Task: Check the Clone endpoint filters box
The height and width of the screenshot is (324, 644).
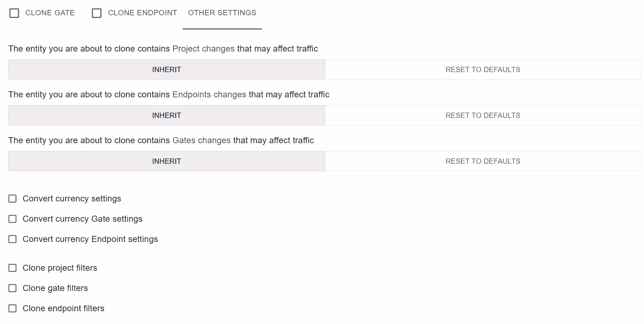Action: coord(12,308)
